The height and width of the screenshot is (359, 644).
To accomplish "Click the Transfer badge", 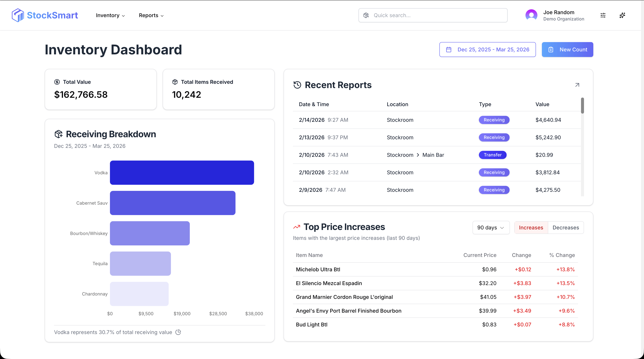I will (x=493, y=155).
